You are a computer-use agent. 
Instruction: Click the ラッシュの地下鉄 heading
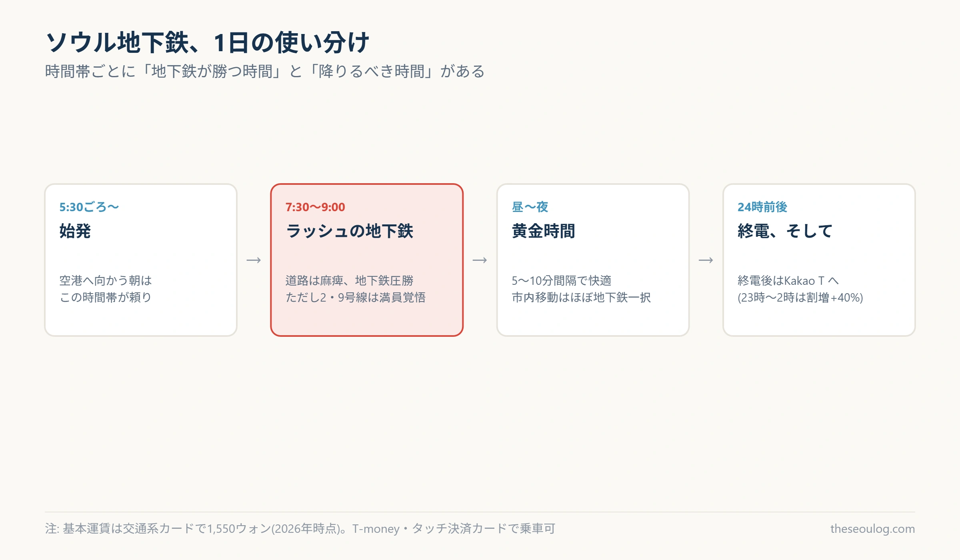pos(349,231)
